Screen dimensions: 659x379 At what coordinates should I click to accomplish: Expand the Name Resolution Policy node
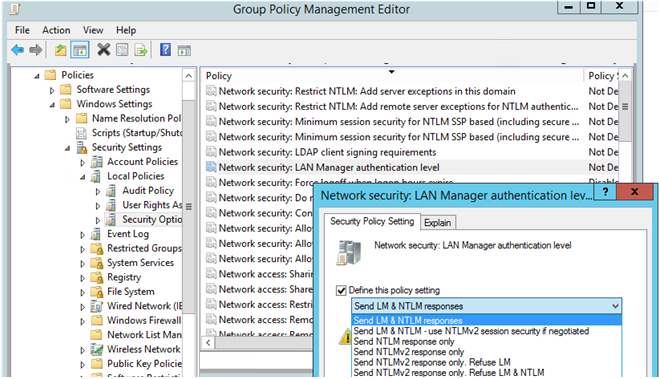(x=67, y=119)
